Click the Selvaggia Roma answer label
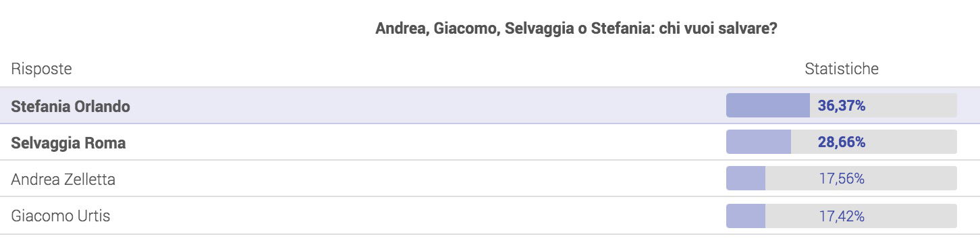Viewport: 980px width, 247px height. click(x=68, y=143)
